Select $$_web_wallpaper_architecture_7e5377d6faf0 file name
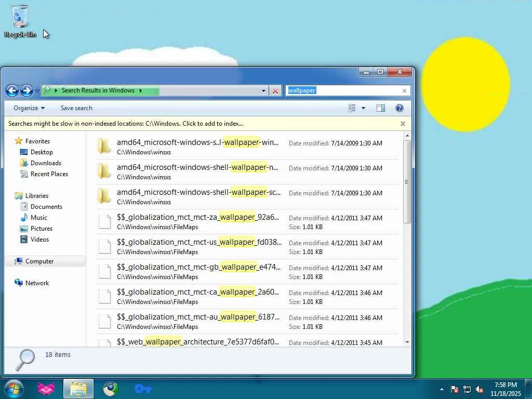 [198, 342]
